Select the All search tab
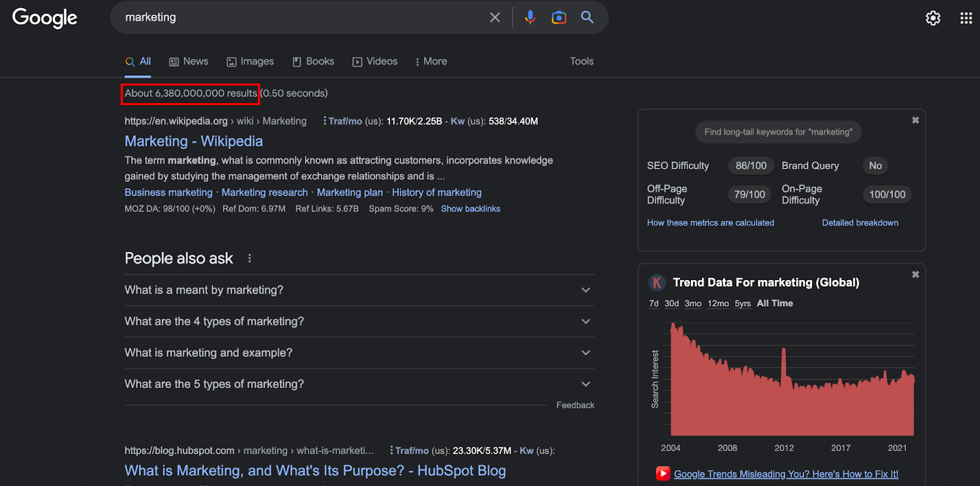980x486 pixels. point(138,61)
